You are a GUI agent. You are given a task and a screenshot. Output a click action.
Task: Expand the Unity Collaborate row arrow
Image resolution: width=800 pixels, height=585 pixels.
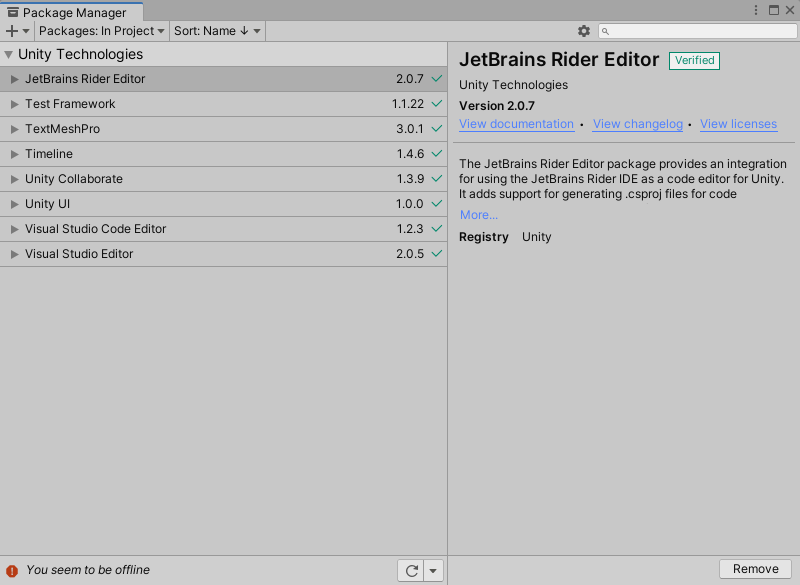[15, 179]
